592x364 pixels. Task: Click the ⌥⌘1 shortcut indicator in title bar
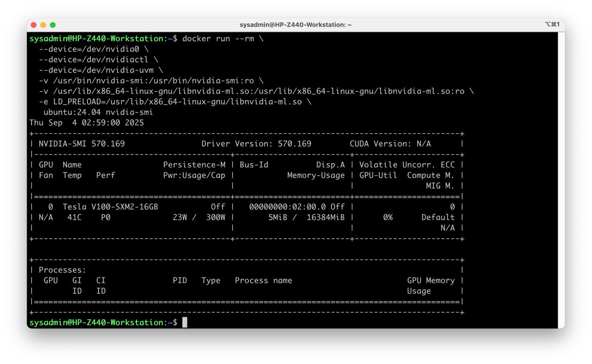552,25
